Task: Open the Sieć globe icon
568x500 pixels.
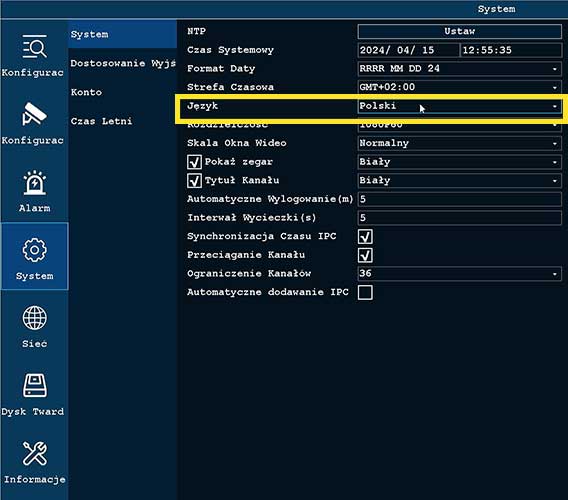Action: tap(34, 318)
